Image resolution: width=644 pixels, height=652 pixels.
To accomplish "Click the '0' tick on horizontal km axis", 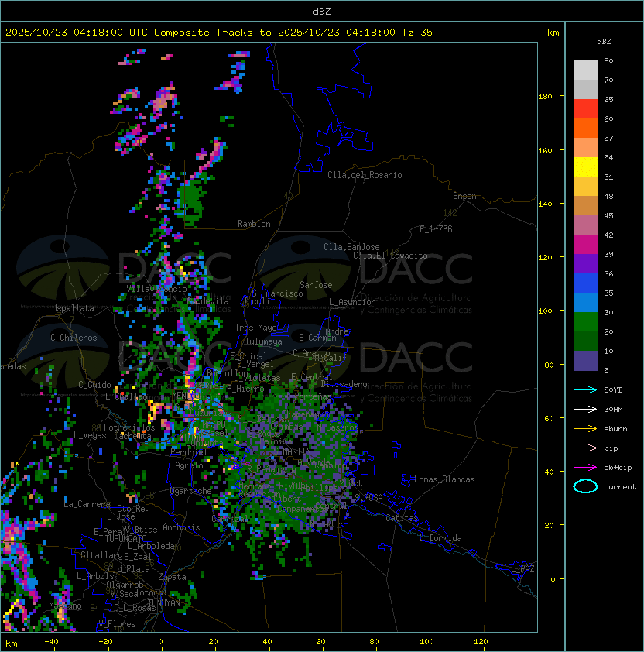I will pos(161,642).
